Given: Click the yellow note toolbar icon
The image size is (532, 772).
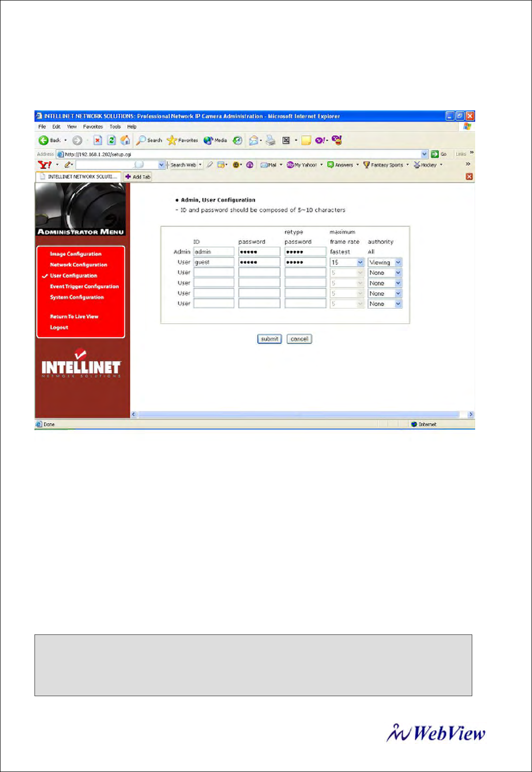Looking at the screenshot, I should tap(306, 140).
